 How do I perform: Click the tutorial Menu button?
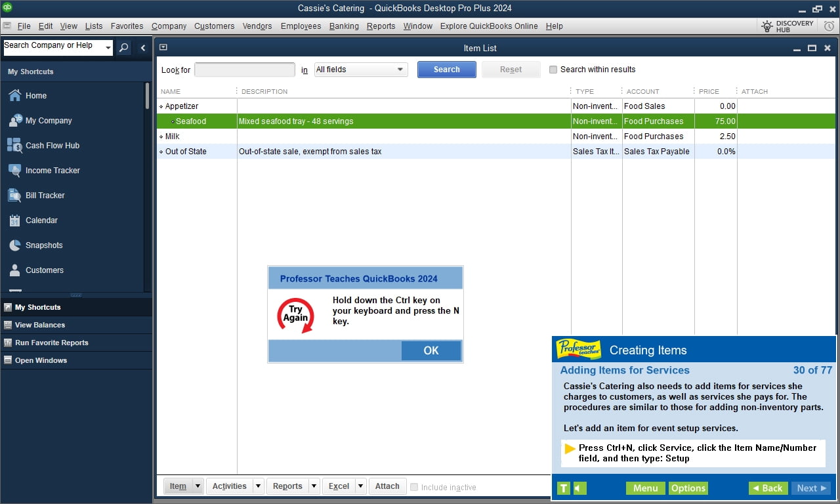[646, 488]
